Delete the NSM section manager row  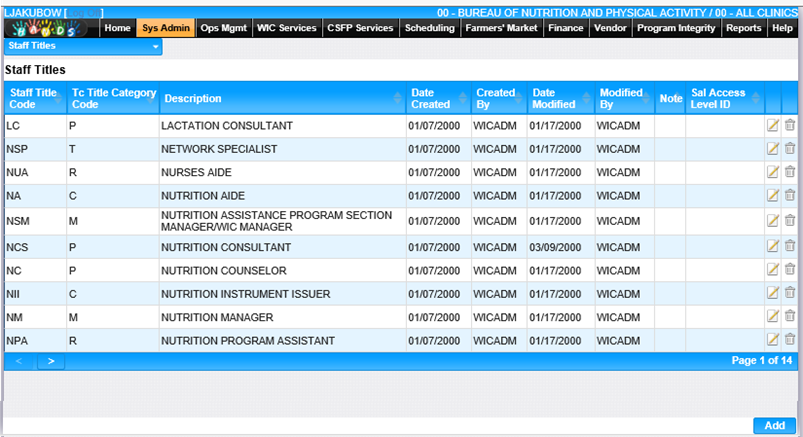pyautogui.click(x=790, y=221)
